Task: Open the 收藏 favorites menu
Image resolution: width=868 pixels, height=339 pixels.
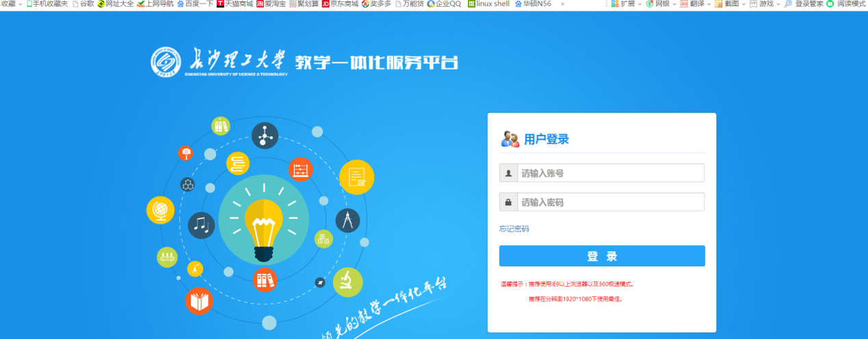Action: 12,4
